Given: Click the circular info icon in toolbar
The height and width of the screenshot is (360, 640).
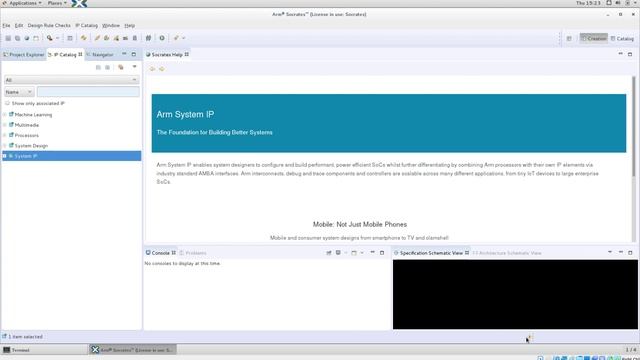Looking at the screenshot, I should click(x=162, y=38).
